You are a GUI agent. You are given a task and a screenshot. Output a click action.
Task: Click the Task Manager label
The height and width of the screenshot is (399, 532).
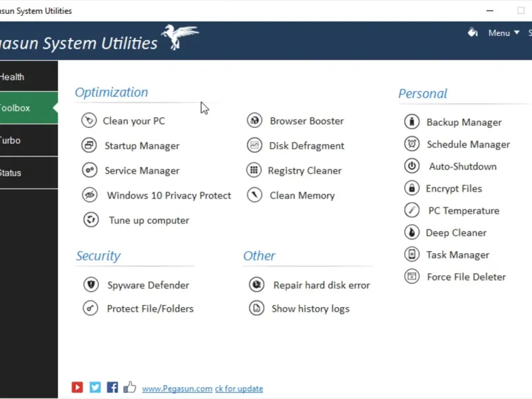[458, 255]
